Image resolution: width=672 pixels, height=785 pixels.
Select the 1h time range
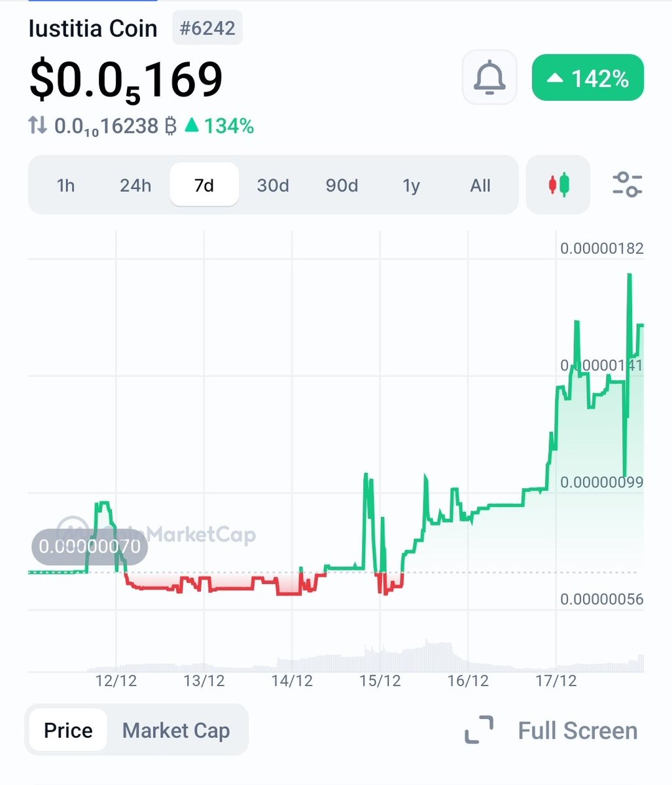pos(65,185)
